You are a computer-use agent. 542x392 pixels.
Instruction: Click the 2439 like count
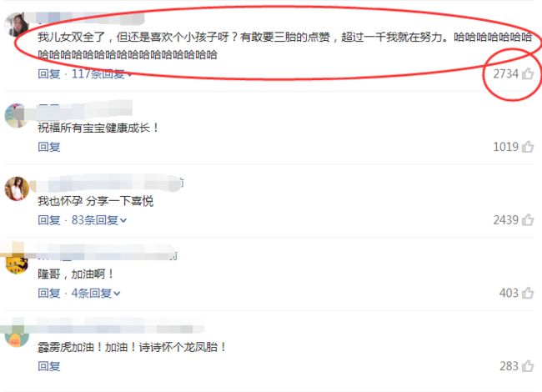click(505, 220)
